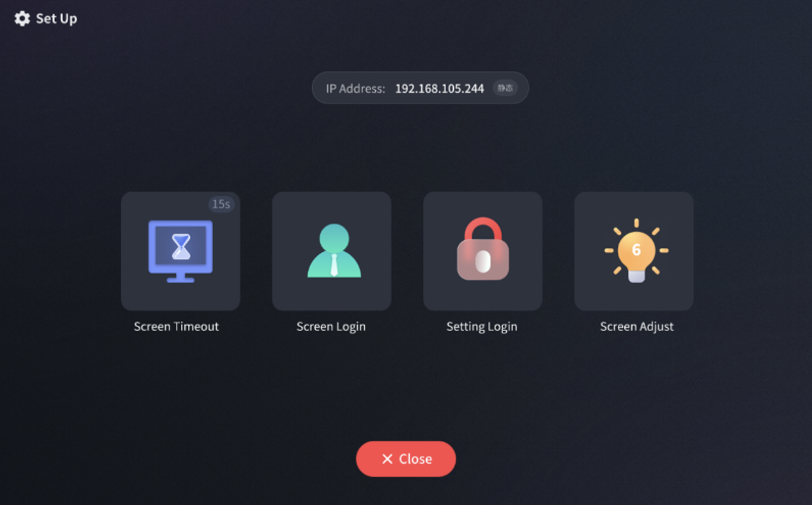Click the monitor stand of the Timeout icon
812x505 pixels.
180,277
